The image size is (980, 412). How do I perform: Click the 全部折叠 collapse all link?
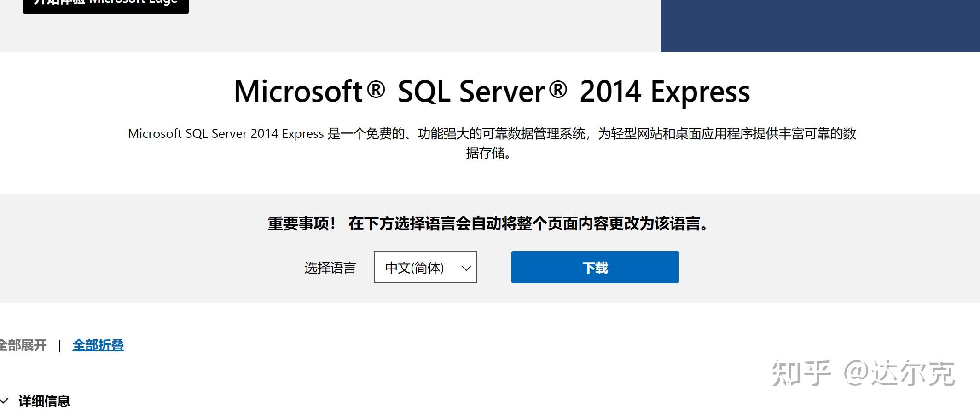point(98,345)
